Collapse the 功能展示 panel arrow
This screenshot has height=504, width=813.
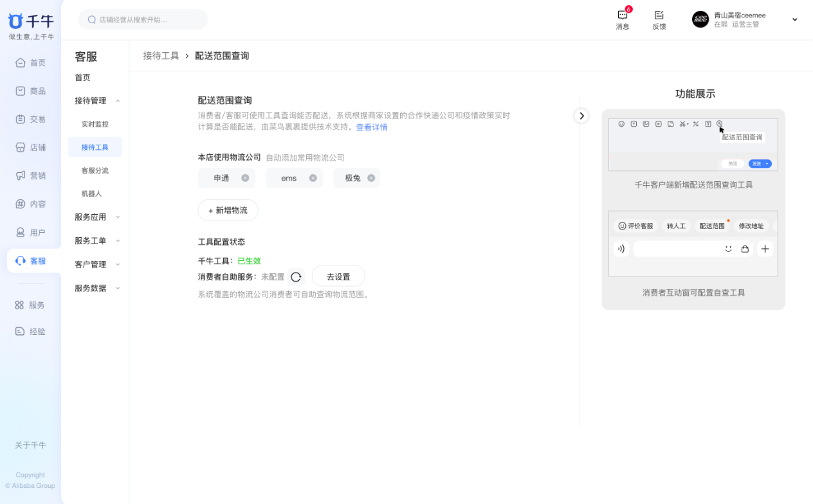point(581,116)
